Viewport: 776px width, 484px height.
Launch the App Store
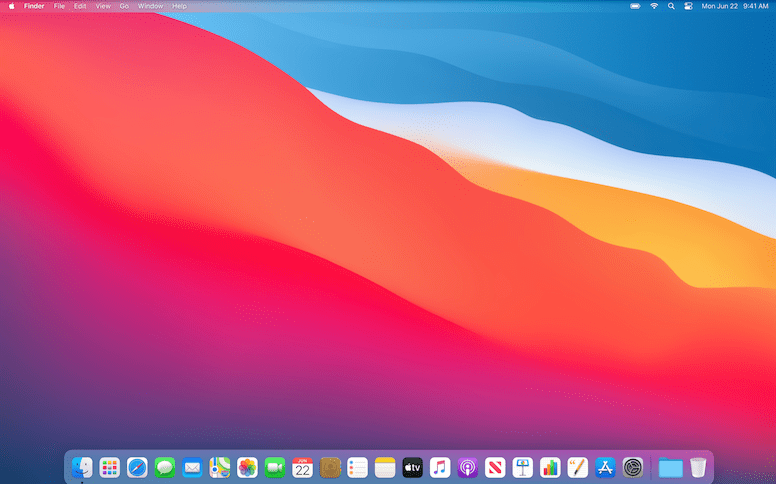[x=605, y=467]
